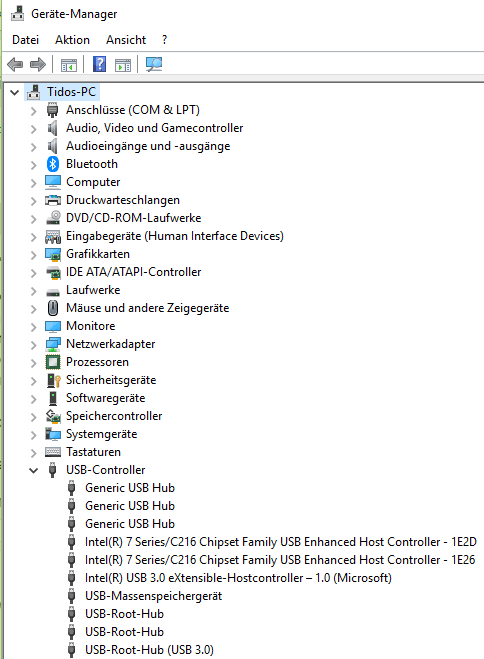Click the Back arrow toolbar icon
This screenshot has width=484, height=659.
(15, 64)
